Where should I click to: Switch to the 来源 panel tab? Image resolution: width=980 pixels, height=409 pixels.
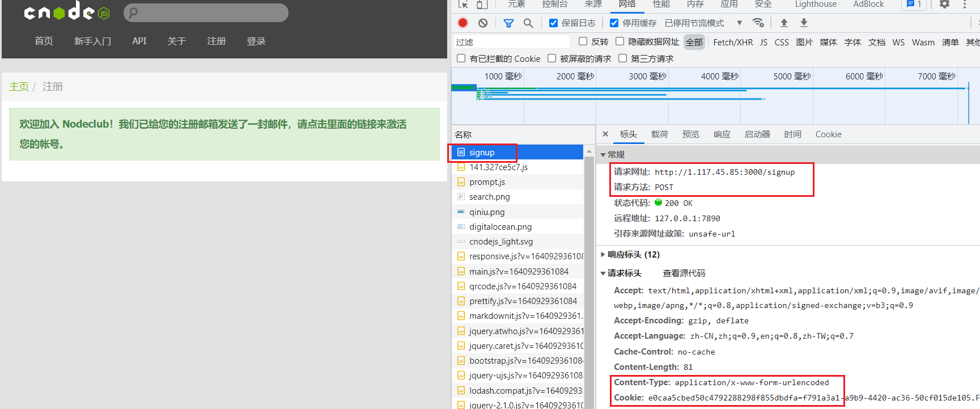point(593,5)
